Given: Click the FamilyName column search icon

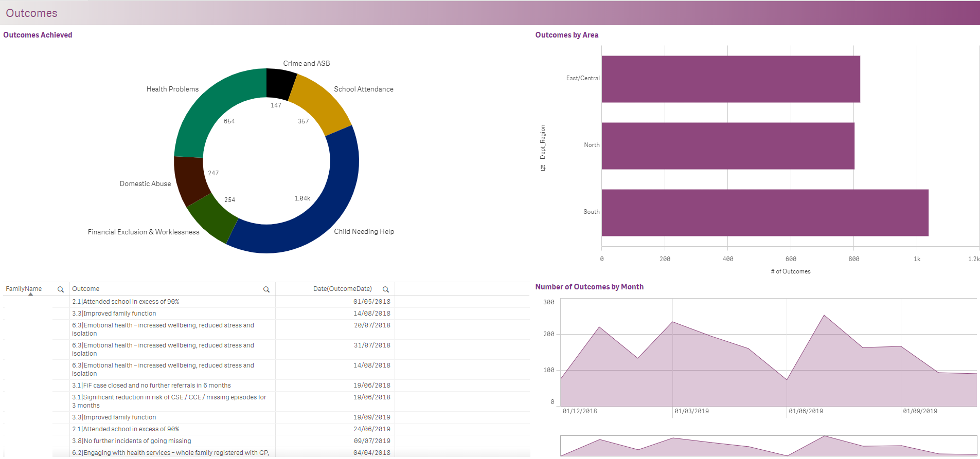Looking at the screenshot, I should (x=61, y=289).
